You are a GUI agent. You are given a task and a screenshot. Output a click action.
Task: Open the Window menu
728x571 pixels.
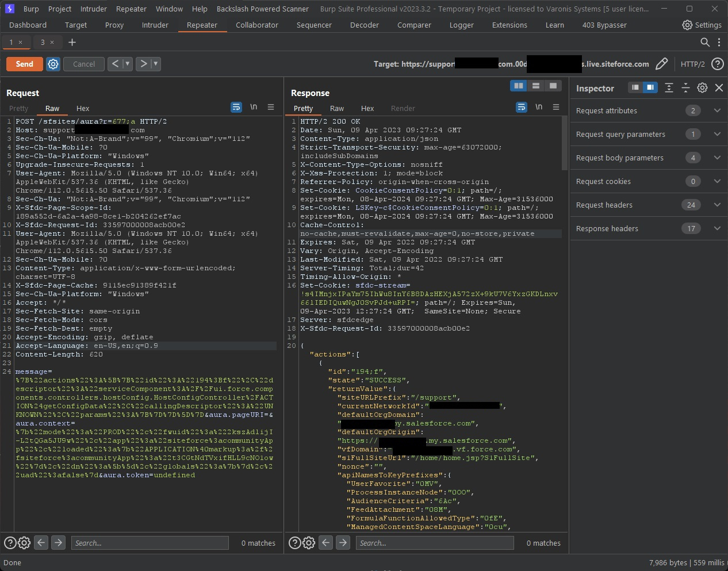pyautogui.click(x=169, y=9)
